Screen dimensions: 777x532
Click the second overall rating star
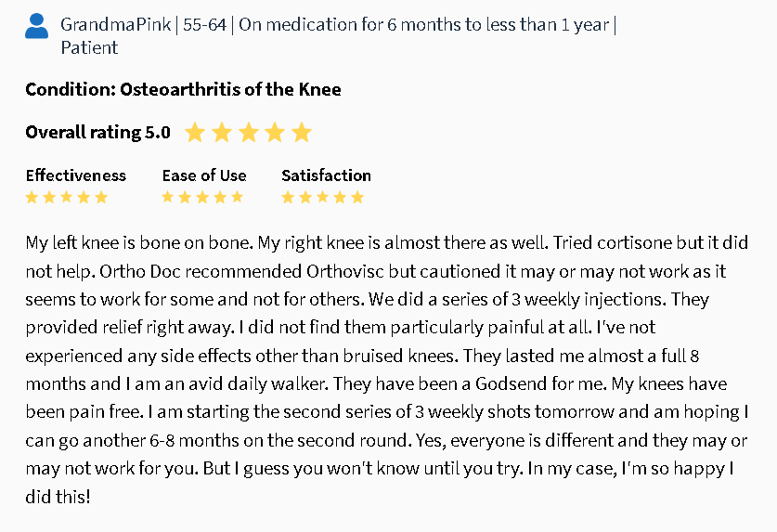point(221,133)
